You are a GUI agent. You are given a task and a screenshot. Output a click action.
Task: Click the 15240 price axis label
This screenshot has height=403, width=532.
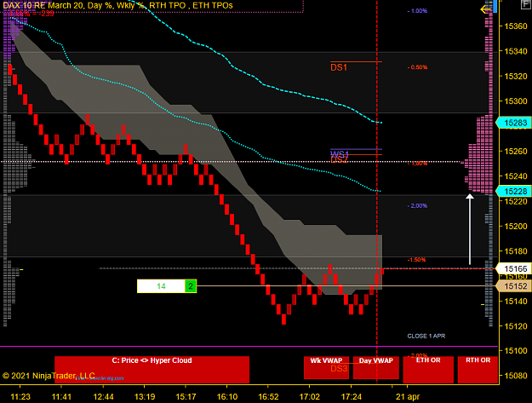pyautogui.click(x=516, y=176)
